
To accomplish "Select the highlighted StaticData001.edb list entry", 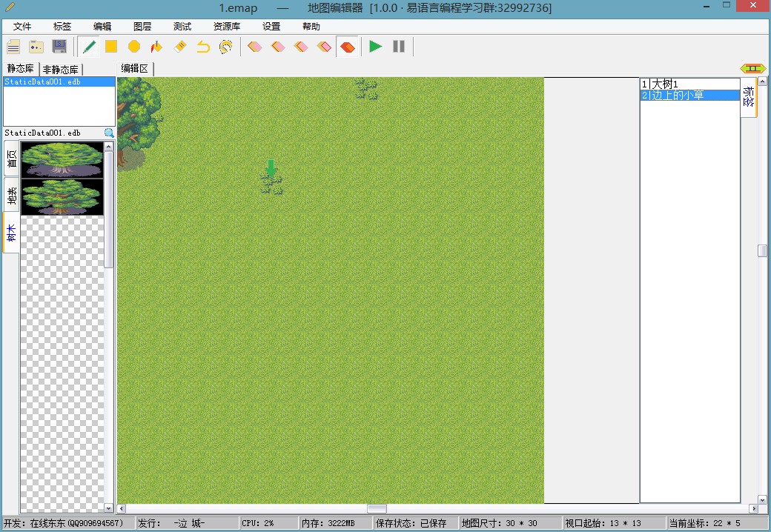I will (59, 82).
